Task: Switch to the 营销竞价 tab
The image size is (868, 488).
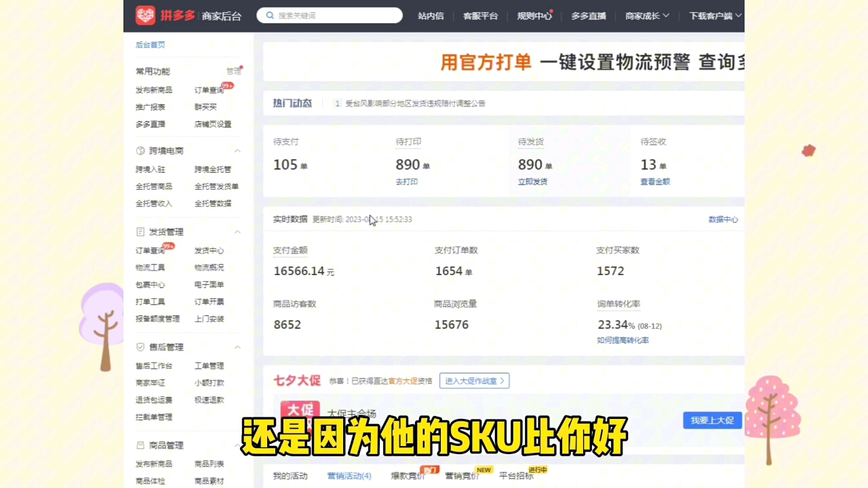Action: point(462,476)
